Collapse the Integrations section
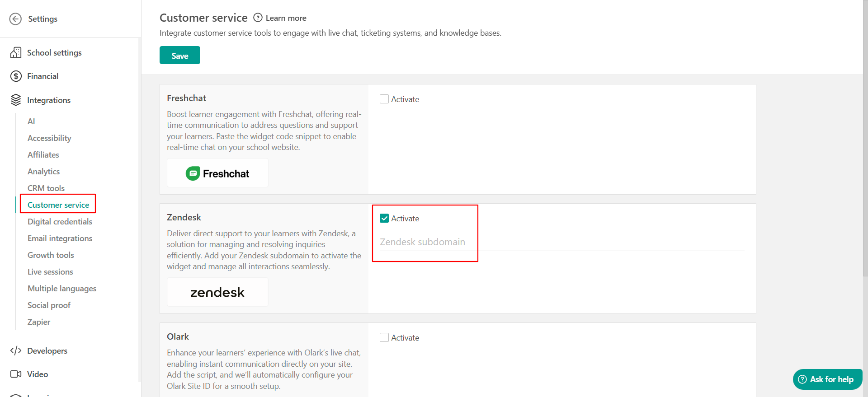This screenshot has height=397, width=868. click(x=49, y=100)
